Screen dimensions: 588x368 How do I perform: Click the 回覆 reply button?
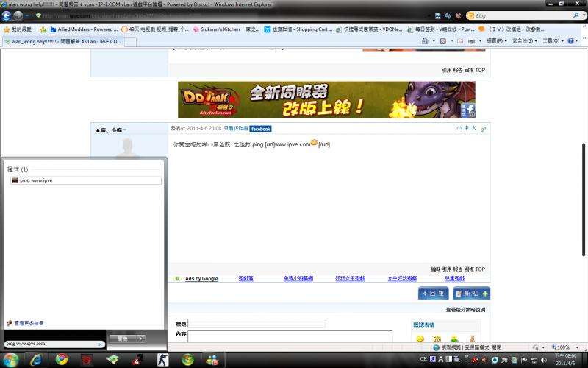pos(434,293)
